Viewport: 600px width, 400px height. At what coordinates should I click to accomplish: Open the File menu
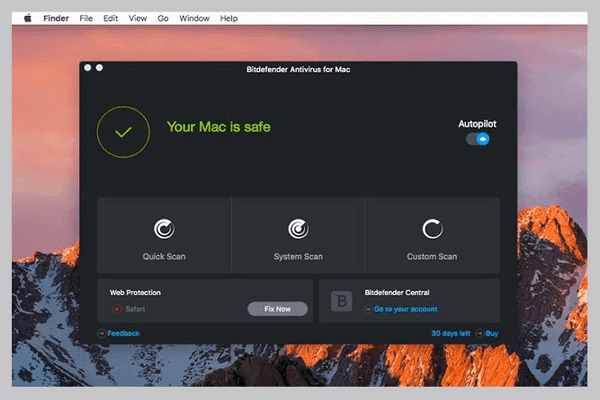86,18
